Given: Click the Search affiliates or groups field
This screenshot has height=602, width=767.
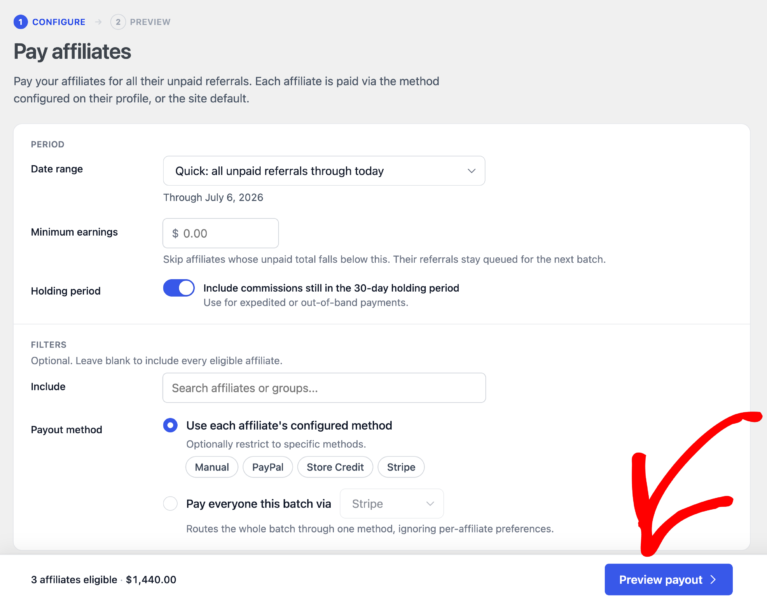Looking at the screenshot, I should [x=324, y=388].
